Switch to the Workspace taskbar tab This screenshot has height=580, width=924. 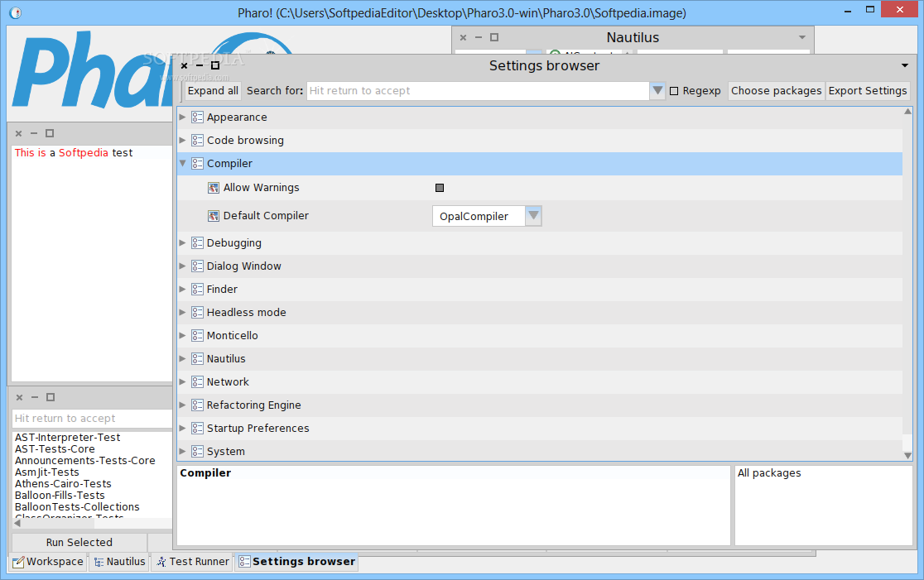[x=48, y=562]
